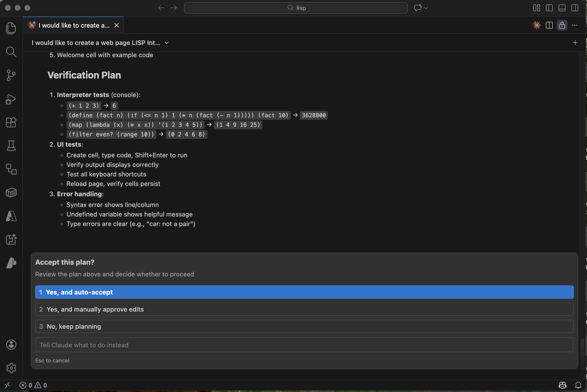Open notifications via the bell icon
The width and height of the screenshot is (587, 392).
(578, 385)
